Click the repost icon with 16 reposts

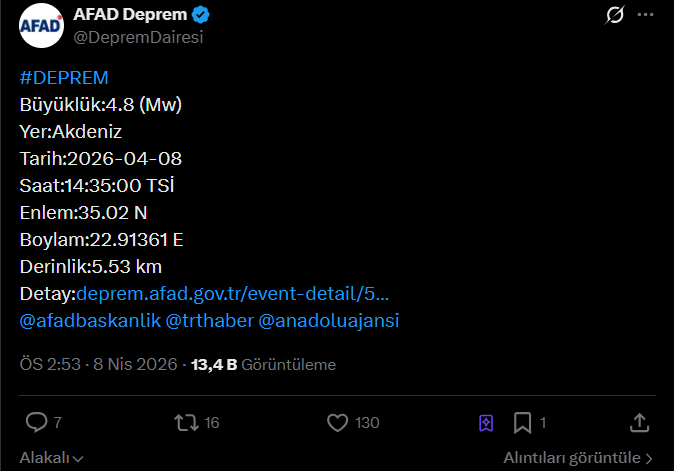[186, 423]
